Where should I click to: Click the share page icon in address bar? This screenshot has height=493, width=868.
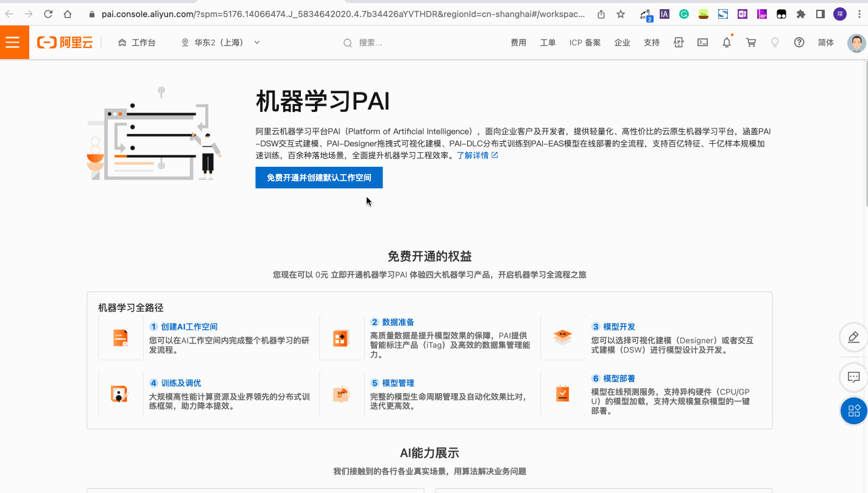[601, 14]
